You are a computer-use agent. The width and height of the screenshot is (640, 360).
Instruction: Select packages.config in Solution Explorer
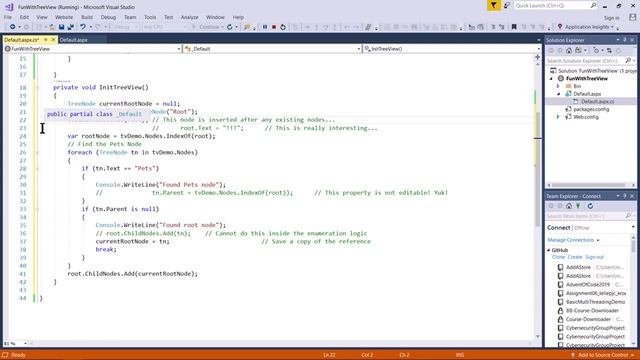(591, 109)
